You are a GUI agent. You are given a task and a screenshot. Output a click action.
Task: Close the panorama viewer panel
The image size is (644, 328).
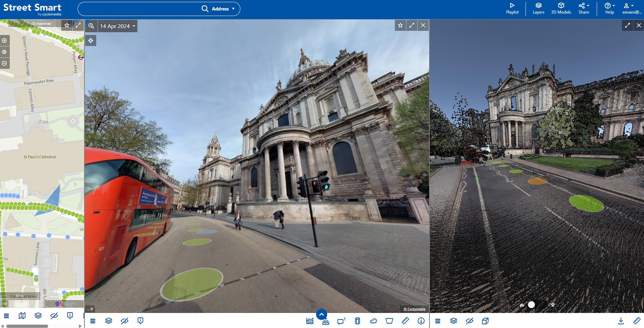pyautogui.click(x=423, y=25)
